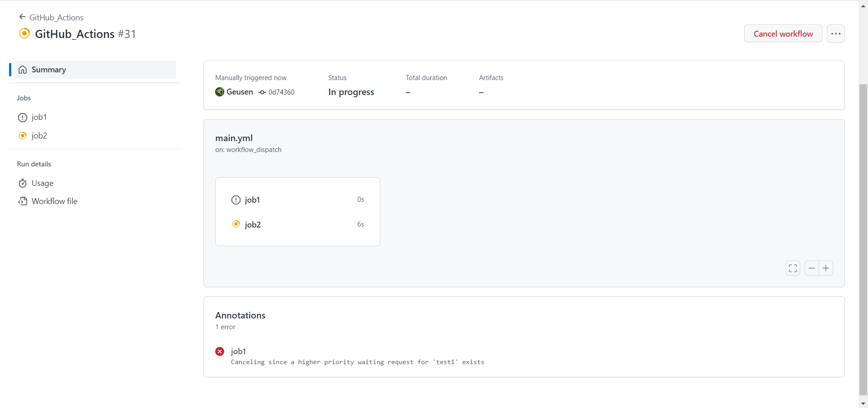Viewport: 868px width, 408px height.
Task: Click the home icon next to Summary
Action: (x=23, y=70)
